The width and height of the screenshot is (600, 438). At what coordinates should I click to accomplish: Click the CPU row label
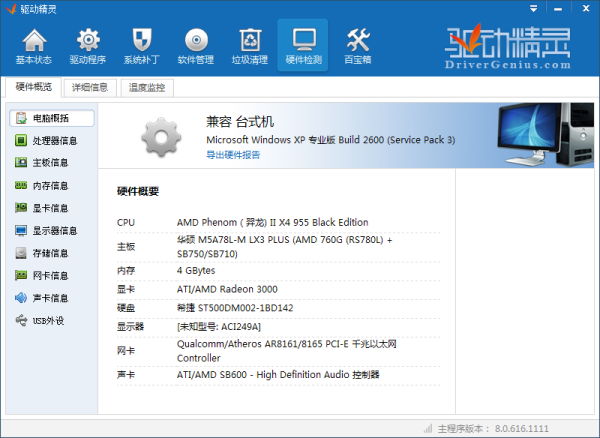(126, 222)
